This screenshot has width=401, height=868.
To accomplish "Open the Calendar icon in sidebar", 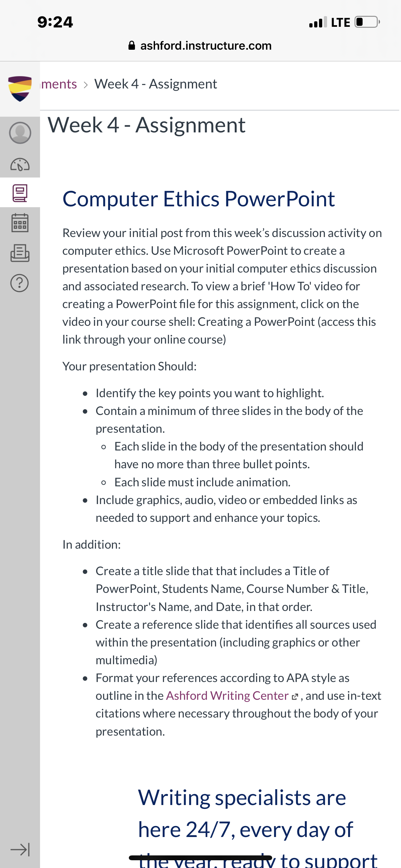I will click(x=20, y=223).
